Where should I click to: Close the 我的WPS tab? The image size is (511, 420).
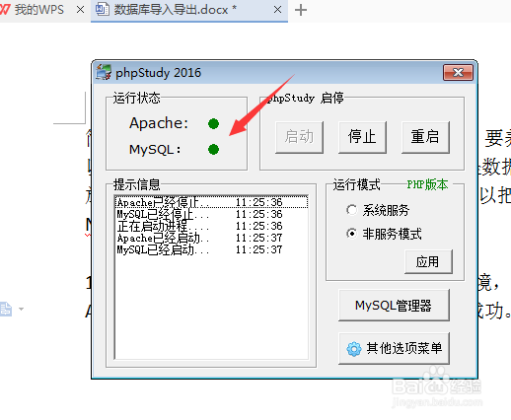coord(80,10)
